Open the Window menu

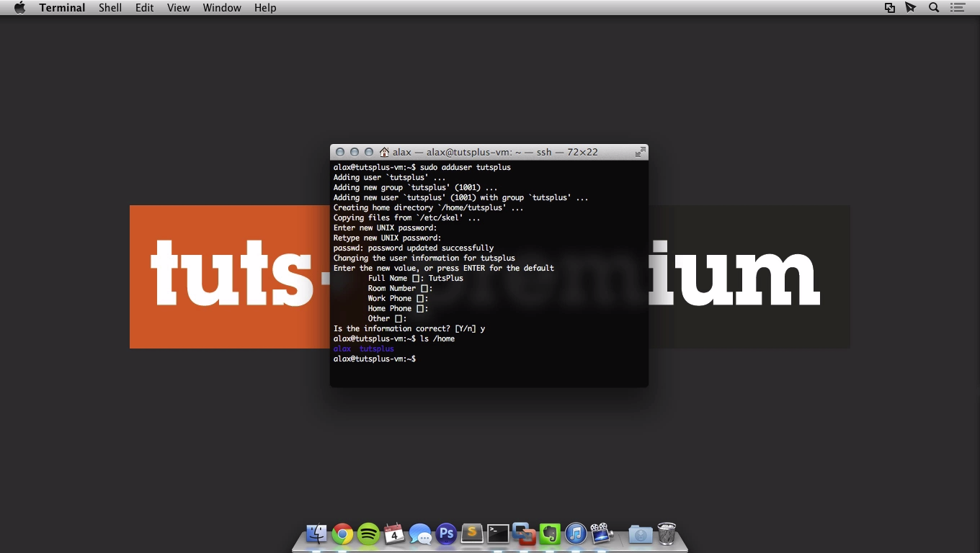point(222,8)
